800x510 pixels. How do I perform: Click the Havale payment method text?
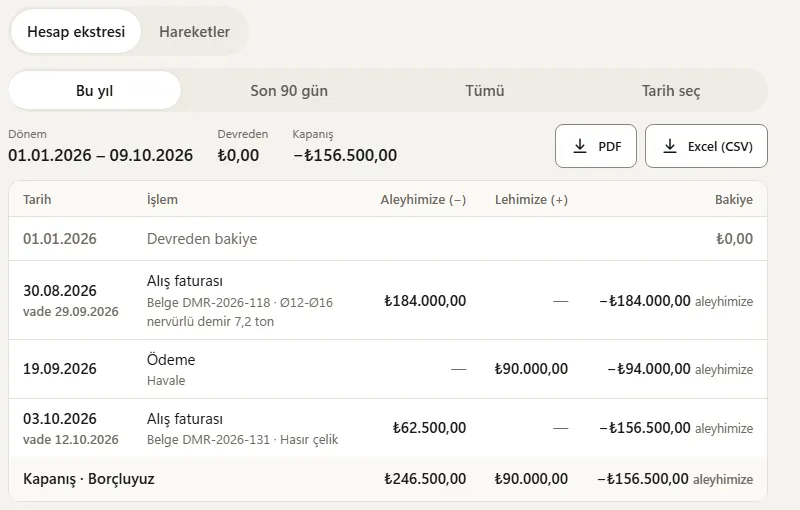point(166,380)
